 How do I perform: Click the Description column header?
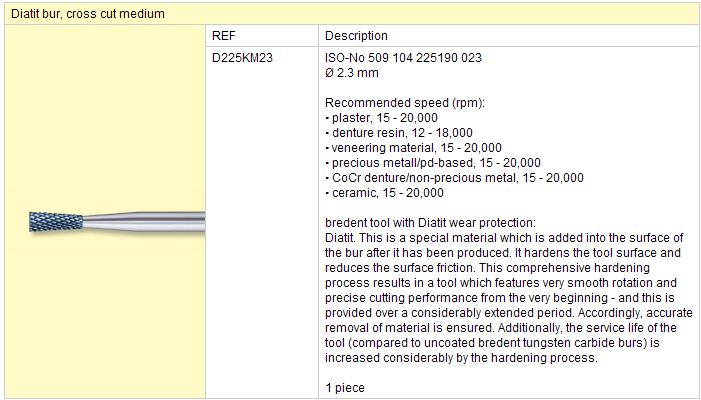pyautogui.click(x=356, y=36)
